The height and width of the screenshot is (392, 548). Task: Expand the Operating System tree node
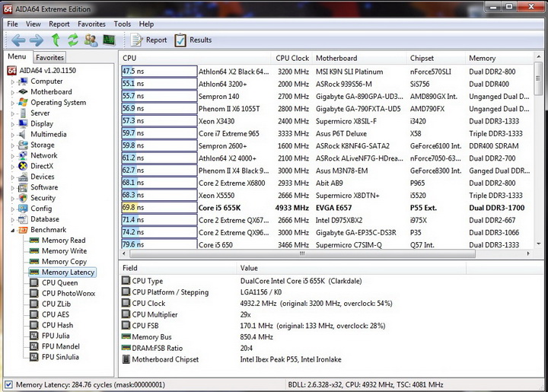[13, 103]
